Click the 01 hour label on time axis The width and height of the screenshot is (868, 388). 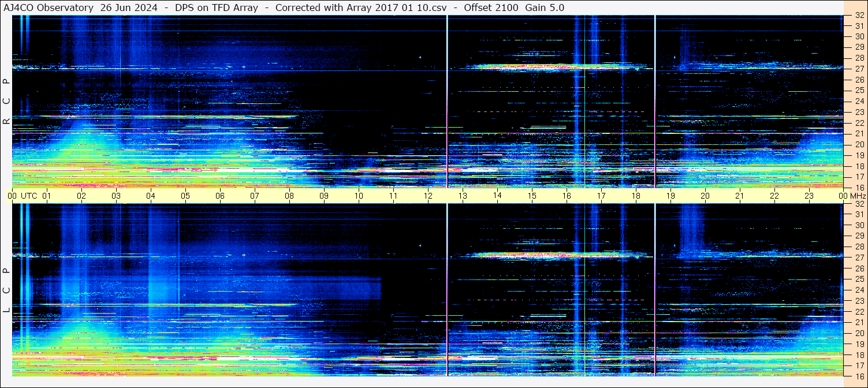47,196
